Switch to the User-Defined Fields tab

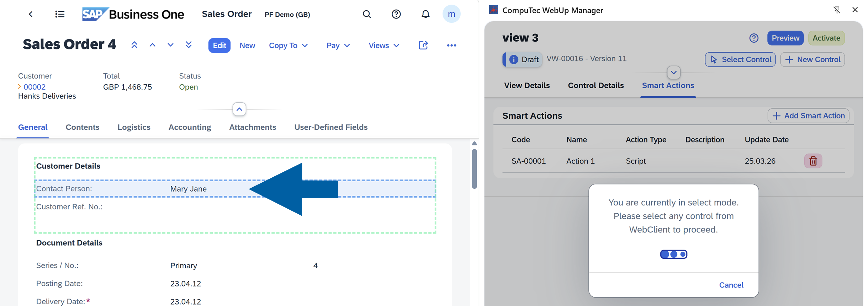(331, 127)
